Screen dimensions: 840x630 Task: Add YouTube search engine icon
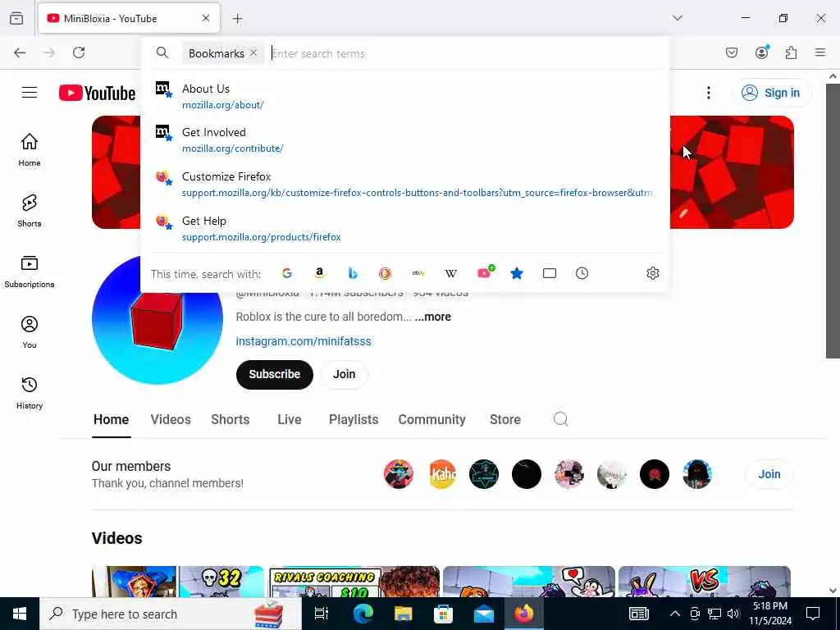[486, 272]
